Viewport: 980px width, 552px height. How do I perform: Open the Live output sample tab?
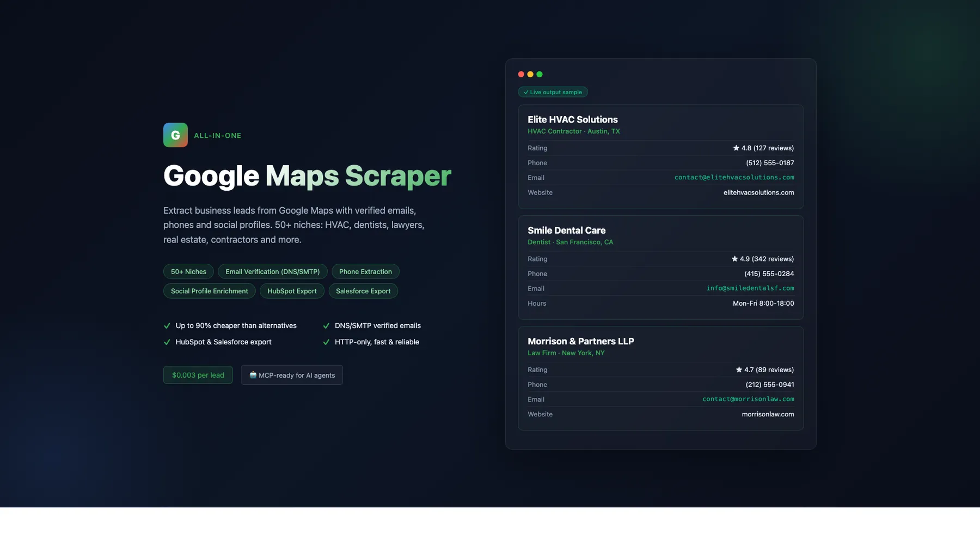click(x=553, y=92)
